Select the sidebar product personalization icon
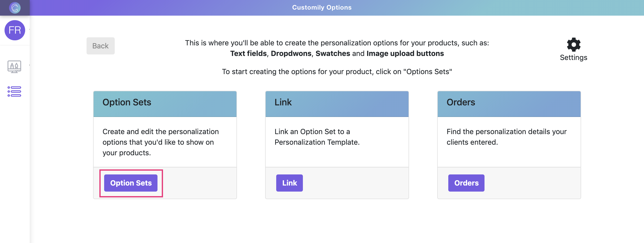Image resolution: width=644 pixels, height=243 pixels. click(x=15, y=67)
